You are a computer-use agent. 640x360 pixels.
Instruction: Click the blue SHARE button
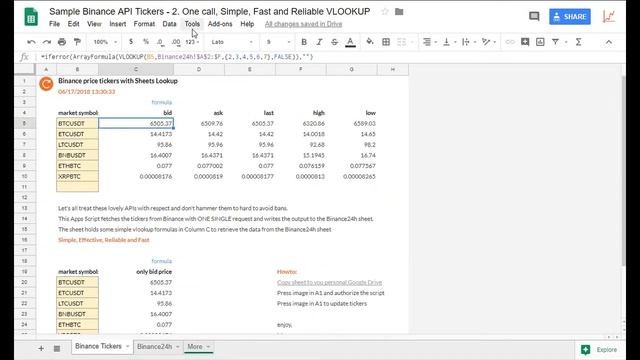tap(570, 17)
